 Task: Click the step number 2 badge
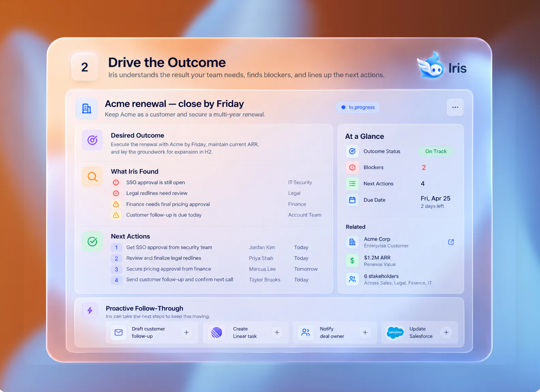coord(85,67)
